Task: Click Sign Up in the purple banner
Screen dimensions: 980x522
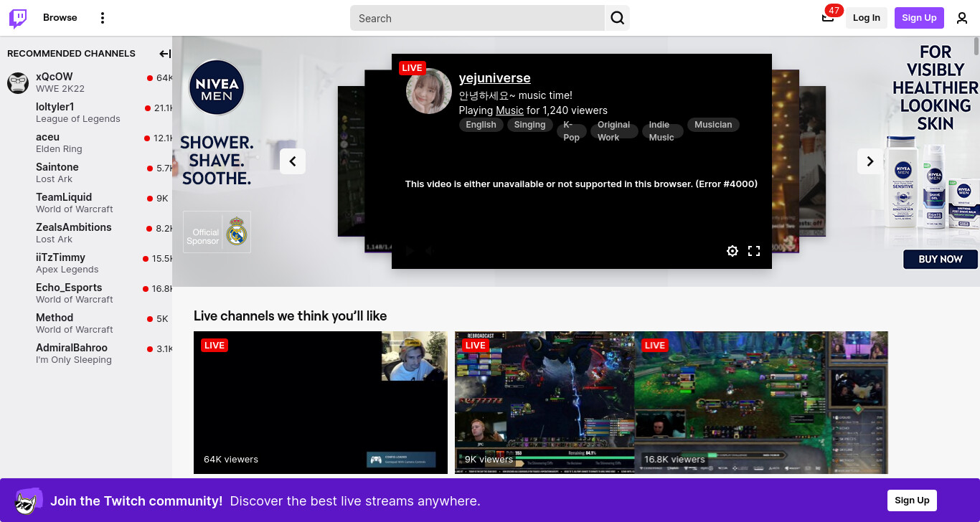Action: click(912, 500)
